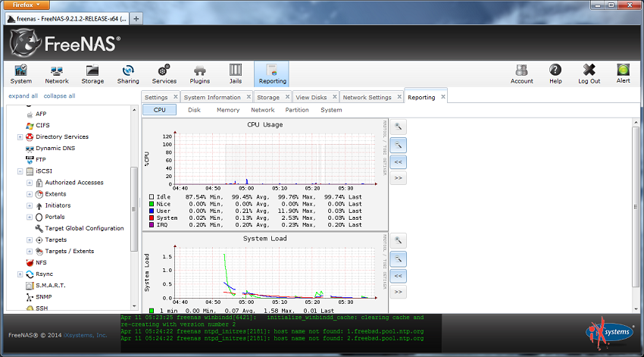The image size is (644, 357).
Task: Open the Network toolbar icon
Action: (x=57, y=74)
